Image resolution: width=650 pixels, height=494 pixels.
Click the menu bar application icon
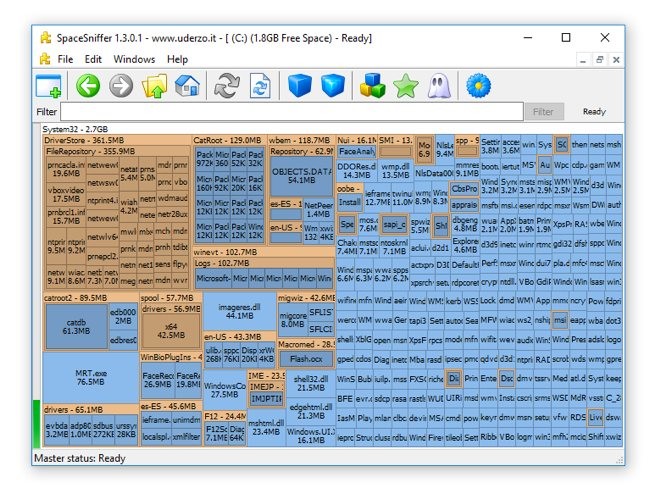click(x=45, y=59)
